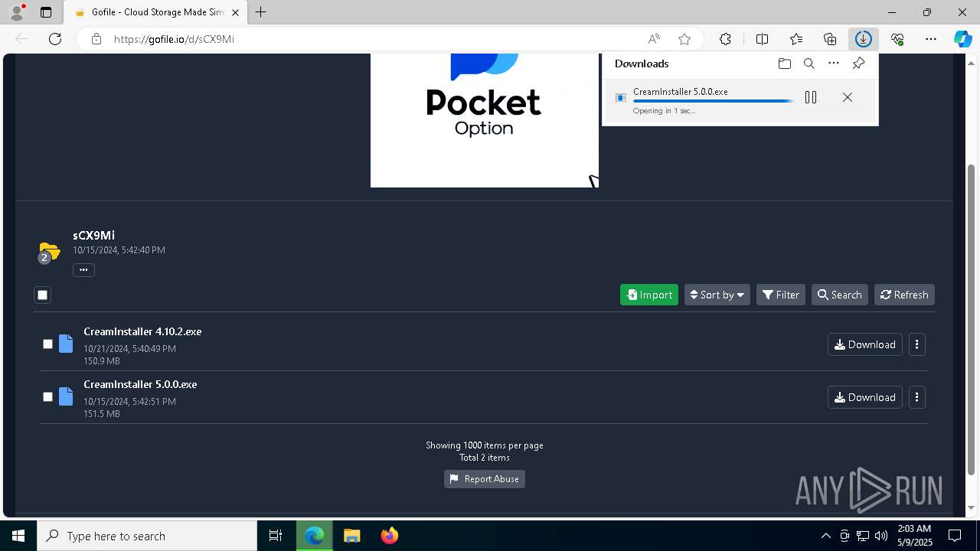The image size is (980, 551).
Task: Open the tab actions menu icon
Action: pyautogui.click(x=46, y=12)
